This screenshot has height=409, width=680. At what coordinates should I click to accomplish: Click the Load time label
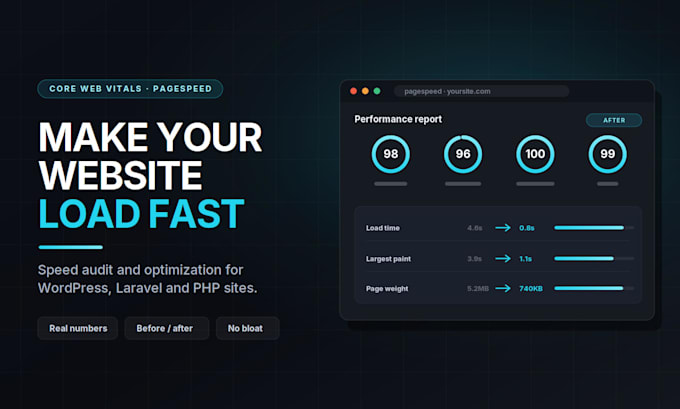(x=383, y=228)
